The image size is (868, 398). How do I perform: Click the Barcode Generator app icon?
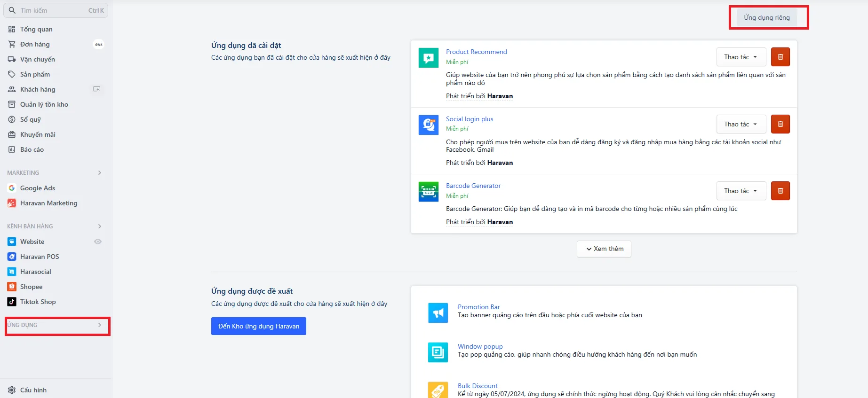coord(429,192)
